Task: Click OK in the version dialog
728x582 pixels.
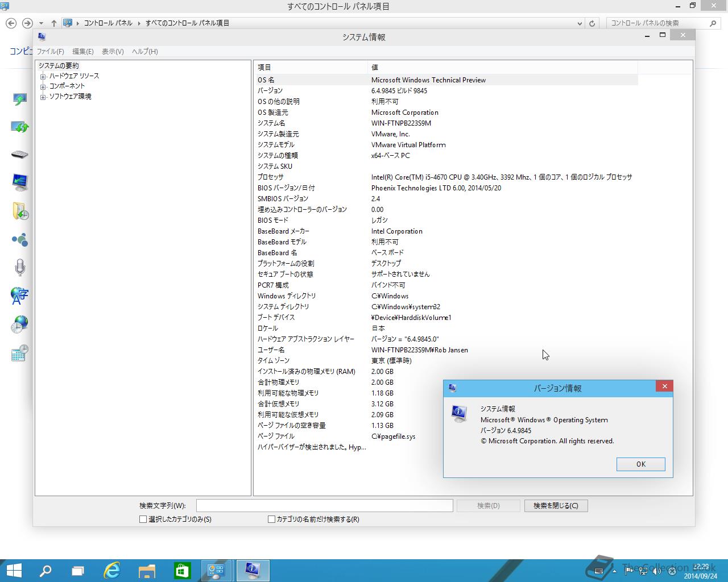Action: coord(641,464)
